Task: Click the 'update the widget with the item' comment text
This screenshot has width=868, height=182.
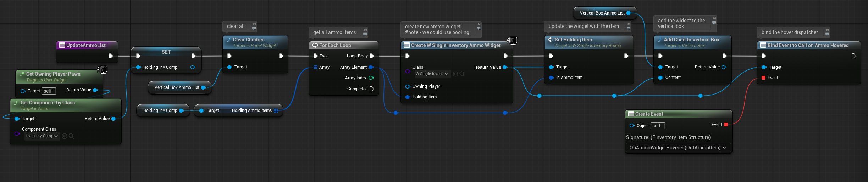Action: (x=584, y=26)
